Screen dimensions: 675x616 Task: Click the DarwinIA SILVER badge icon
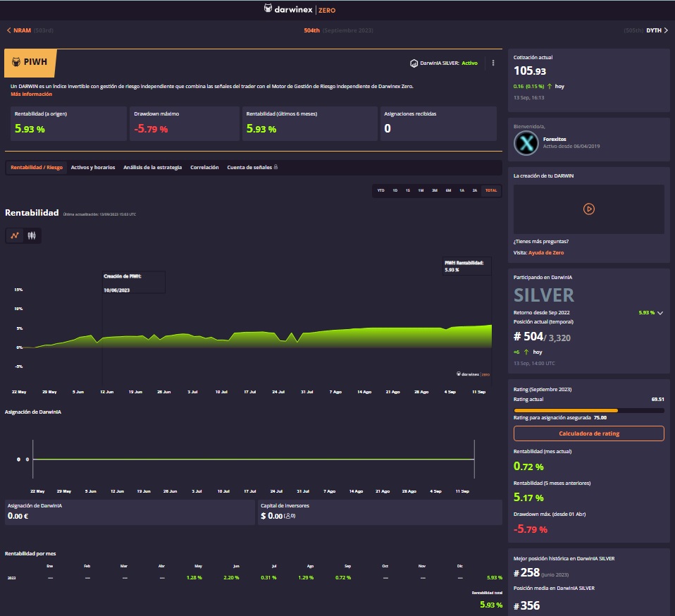click(x=414, y=63)
